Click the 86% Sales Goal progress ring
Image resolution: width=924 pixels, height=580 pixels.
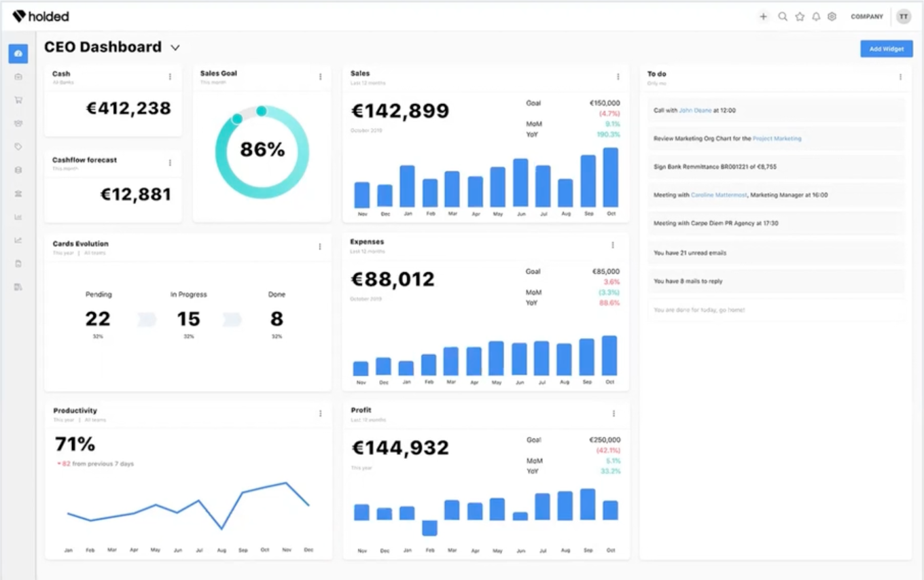[x=261, y=151]
